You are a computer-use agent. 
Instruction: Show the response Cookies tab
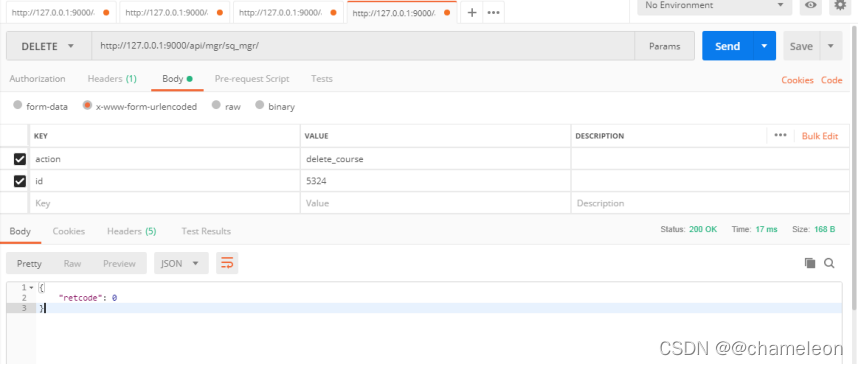(68, 231)
